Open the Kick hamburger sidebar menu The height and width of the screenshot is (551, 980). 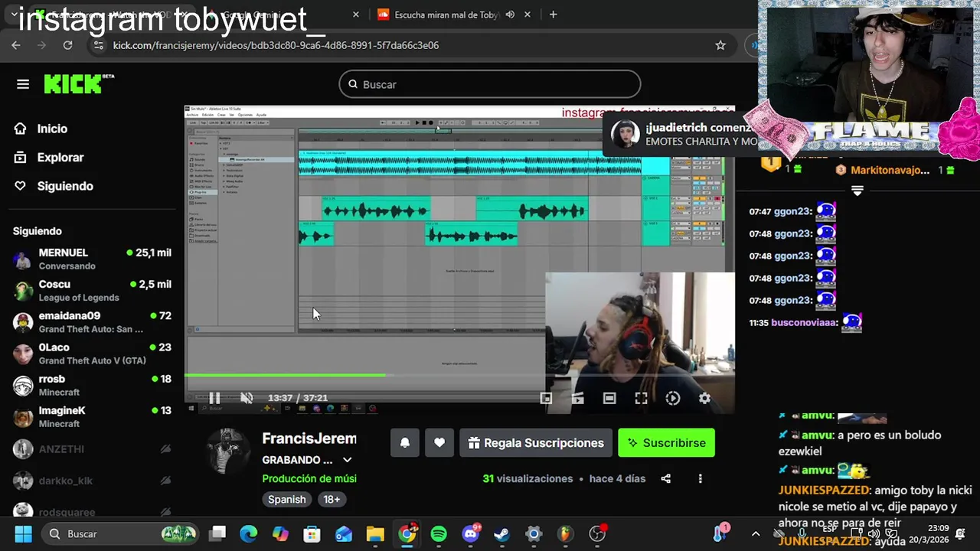23,84
